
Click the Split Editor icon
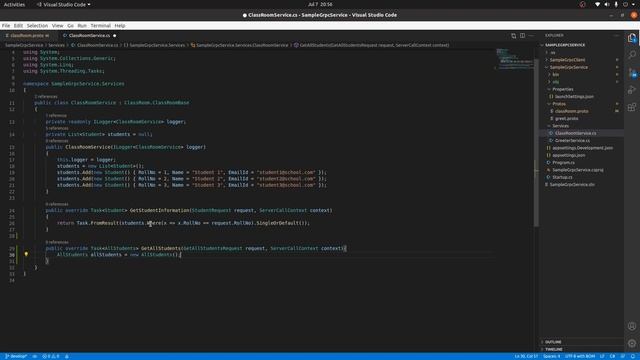point(522,36)
